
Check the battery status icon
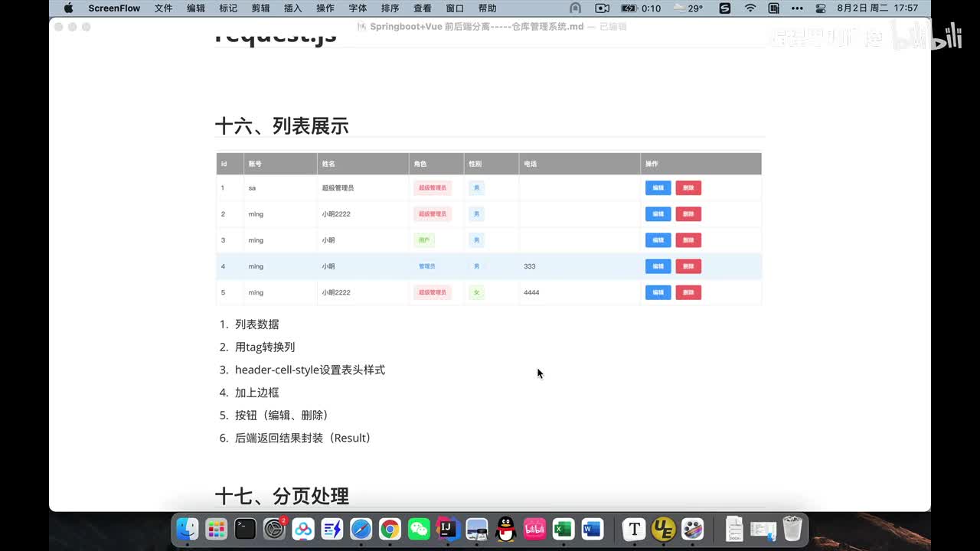pos(629,8)
